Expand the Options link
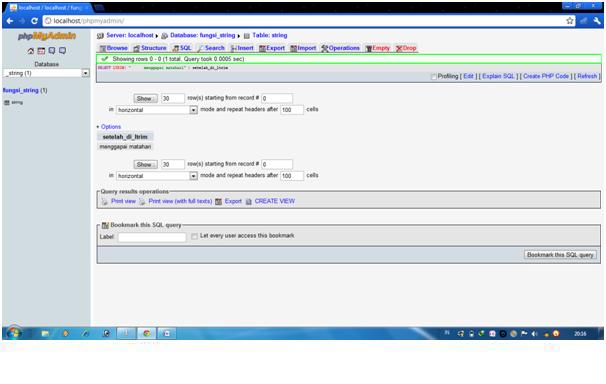 (x=111, y=127)
